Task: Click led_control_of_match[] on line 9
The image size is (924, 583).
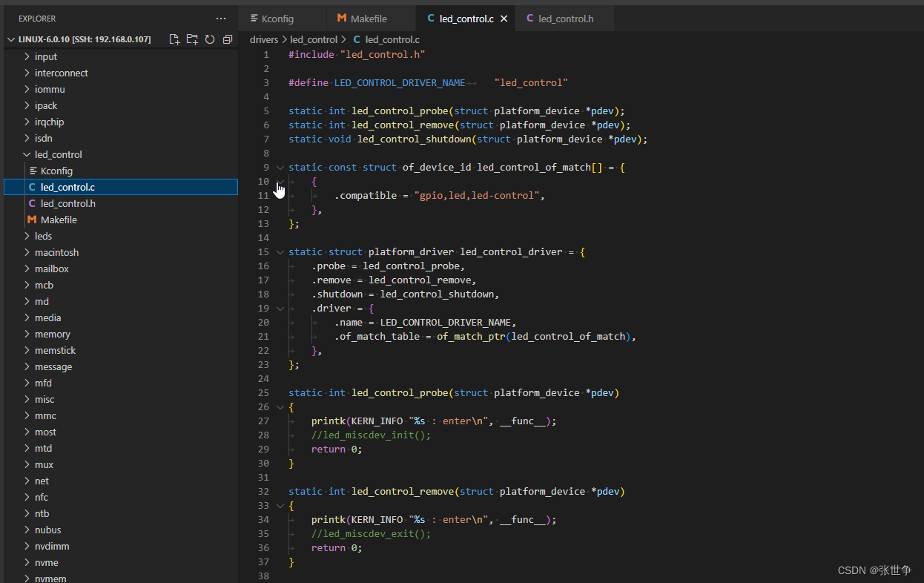Action: click(x=540, y=168)
